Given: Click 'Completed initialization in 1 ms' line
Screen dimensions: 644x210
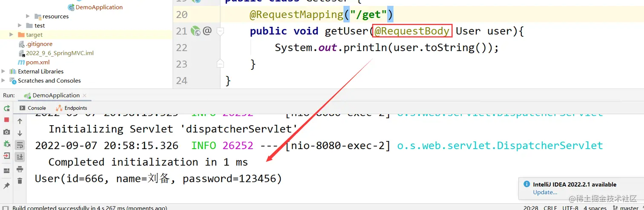Looking at the screenshot, I should coord(148,162).
